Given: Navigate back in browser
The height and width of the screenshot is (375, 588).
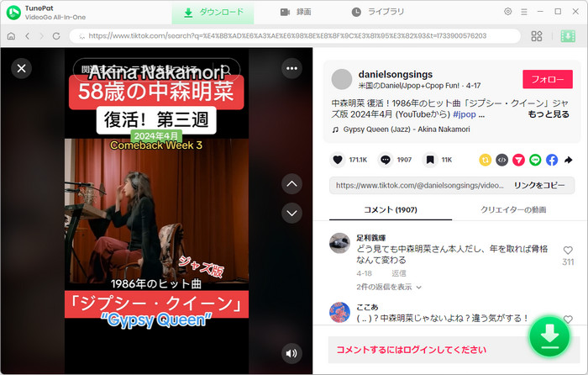Looking at the screenshot, I should pyautogui.click(x=28, y=36).
